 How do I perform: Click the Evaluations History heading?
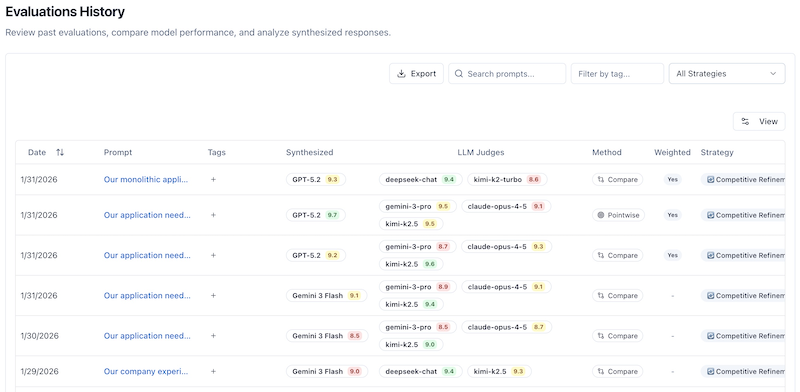click(x=65, y=12)
